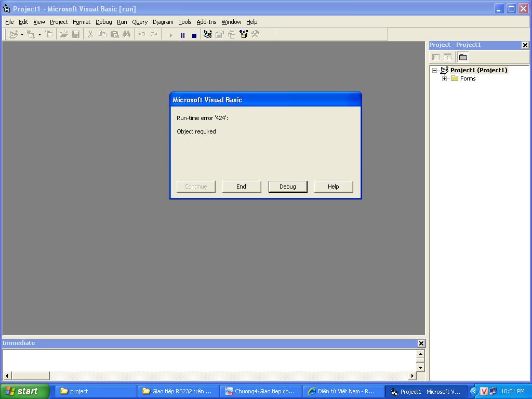
Task: Click the Cut scissors icon
Action: click(90, 34)
